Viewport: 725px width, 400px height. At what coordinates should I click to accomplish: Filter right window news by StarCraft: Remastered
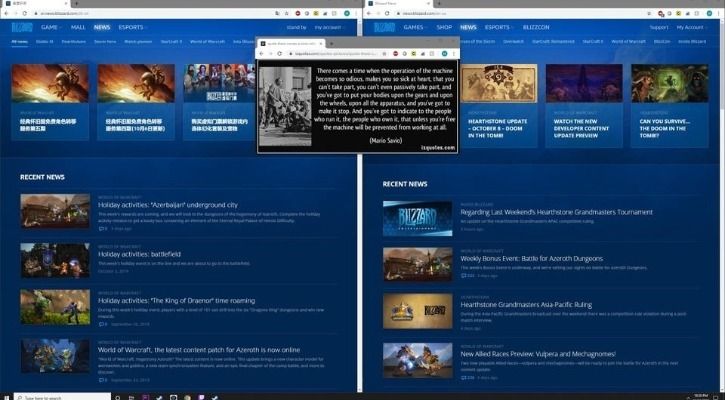pos(553,42)
